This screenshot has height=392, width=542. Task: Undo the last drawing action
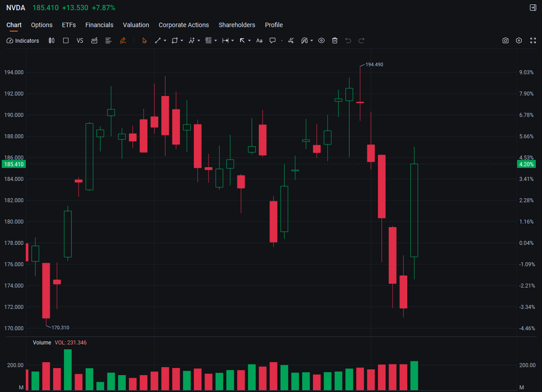(x=348, y=41)
